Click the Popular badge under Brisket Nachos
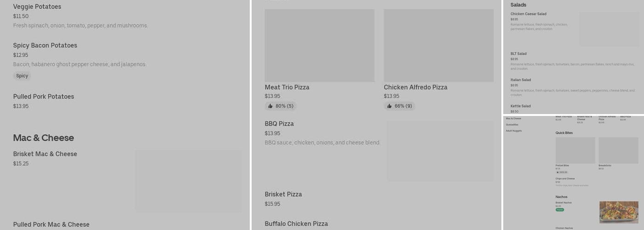 coord(560,210)
